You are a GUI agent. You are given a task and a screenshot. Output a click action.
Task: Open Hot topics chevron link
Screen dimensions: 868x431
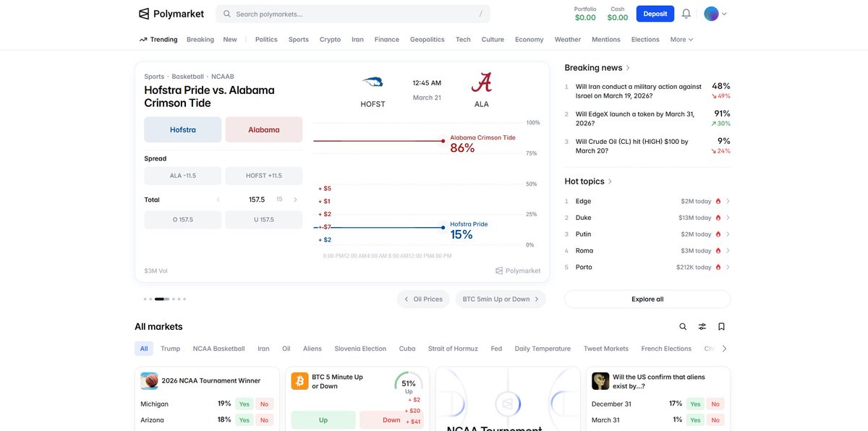[x=610, y=182]
